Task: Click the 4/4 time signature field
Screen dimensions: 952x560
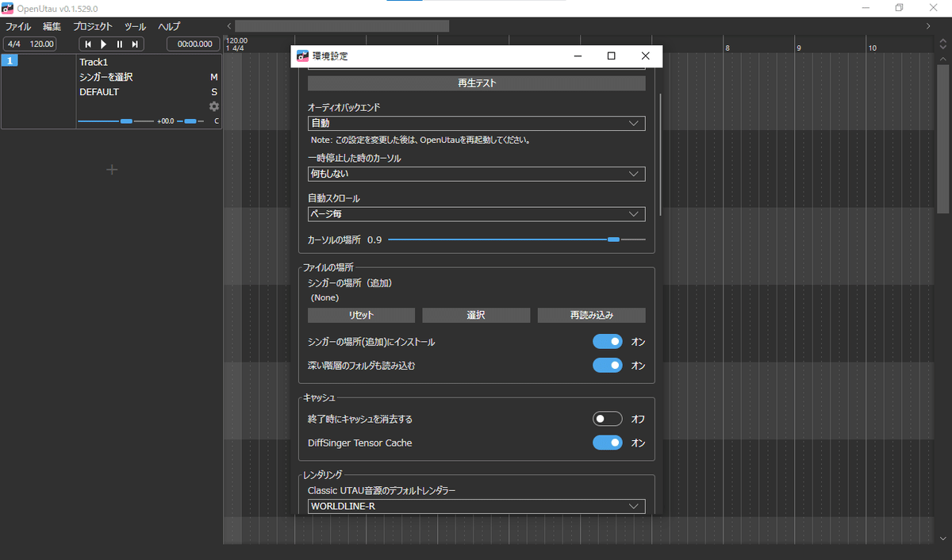Action: tap(14, 44)
